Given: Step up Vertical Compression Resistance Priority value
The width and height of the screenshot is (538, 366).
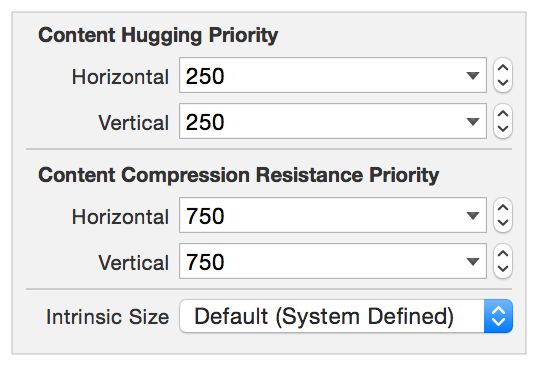Looking at the screenshot, I should click(x=503, y=254).
